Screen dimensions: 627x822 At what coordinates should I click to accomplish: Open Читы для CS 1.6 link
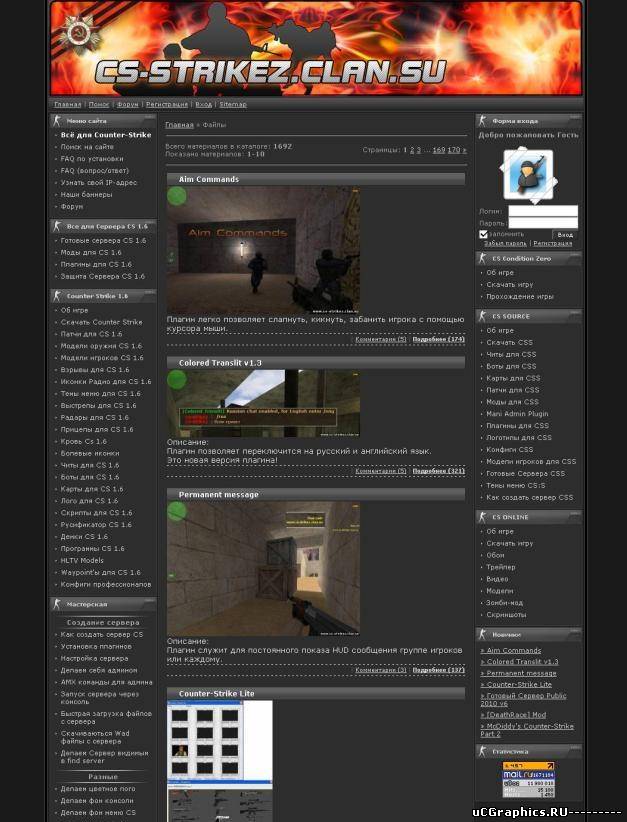[x=90, y=465]
